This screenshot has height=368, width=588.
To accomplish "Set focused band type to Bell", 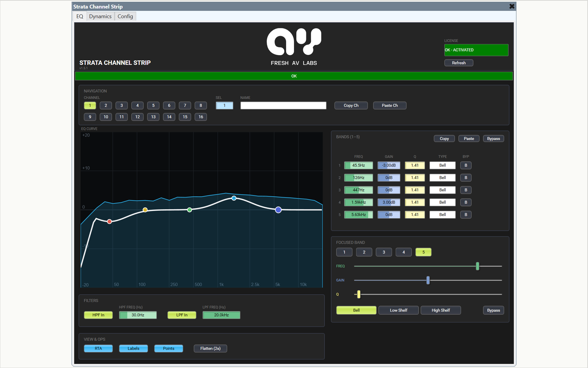I will (x=356, y=310).
